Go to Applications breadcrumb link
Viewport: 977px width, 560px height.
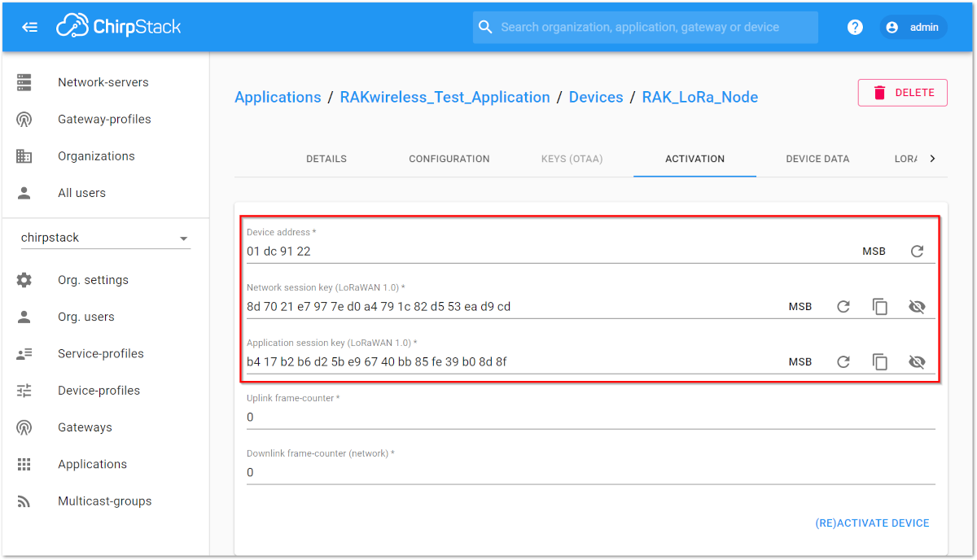tap(278, 97)
